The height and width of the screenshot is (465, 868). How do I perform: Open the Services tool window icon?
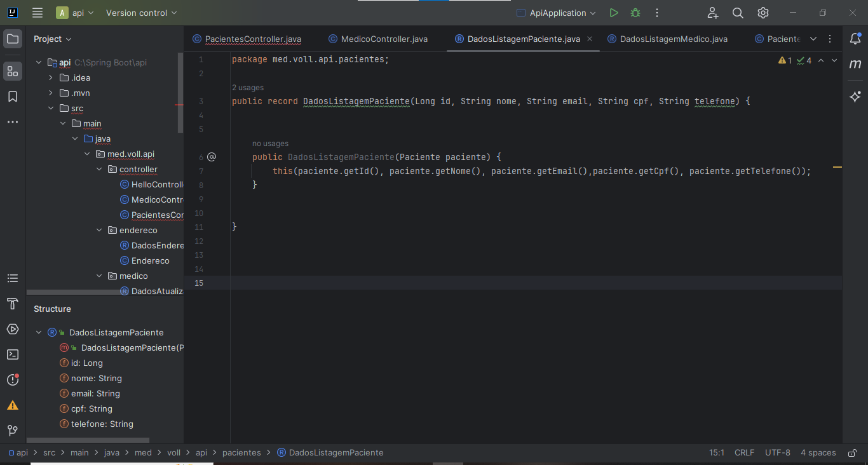(13, 329)
